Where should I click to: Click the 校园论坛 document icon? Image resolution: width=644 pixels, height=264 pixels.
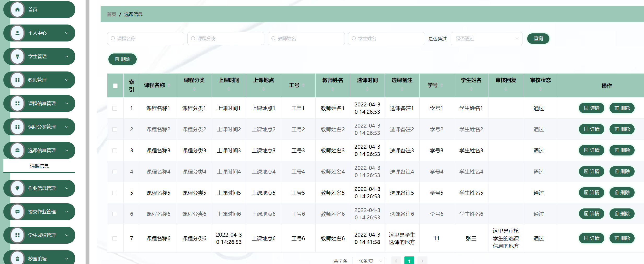pyautogui.click(x=17, y=259)
